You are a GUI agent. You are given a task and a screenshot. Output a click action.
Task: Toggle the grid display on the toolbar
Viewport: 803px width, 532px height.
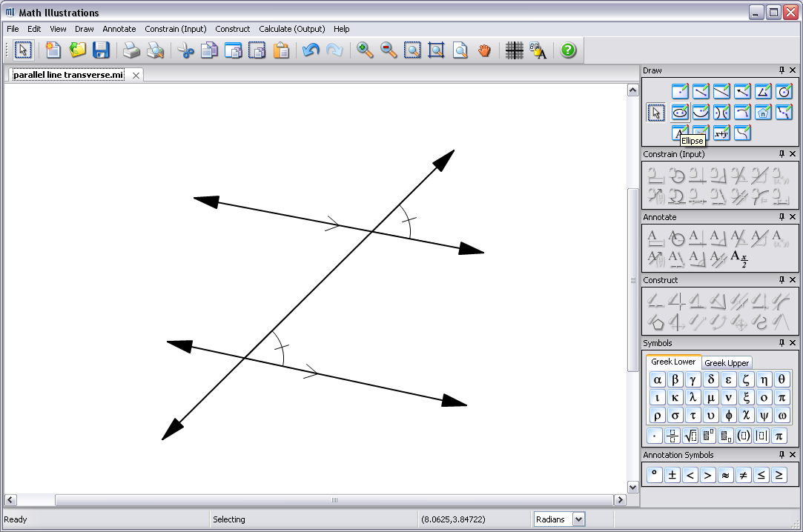pyautogui.click(x=514, y=50)
